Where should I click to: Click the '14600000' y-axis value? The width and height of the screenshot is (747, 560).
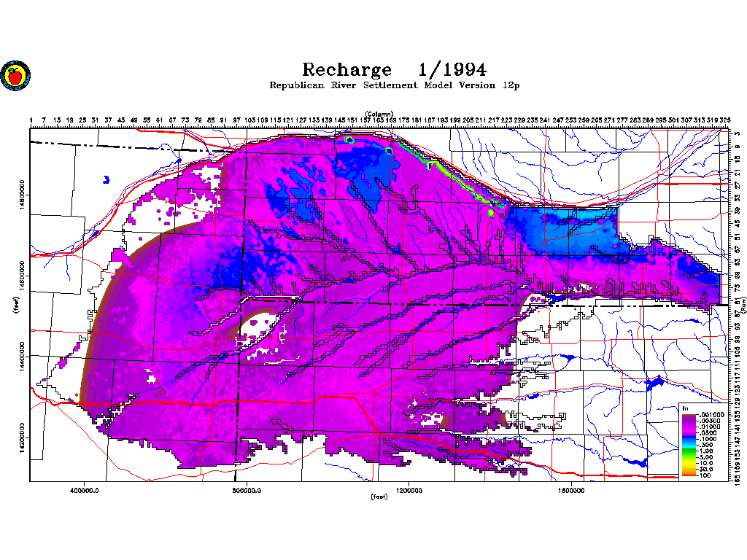23,275
